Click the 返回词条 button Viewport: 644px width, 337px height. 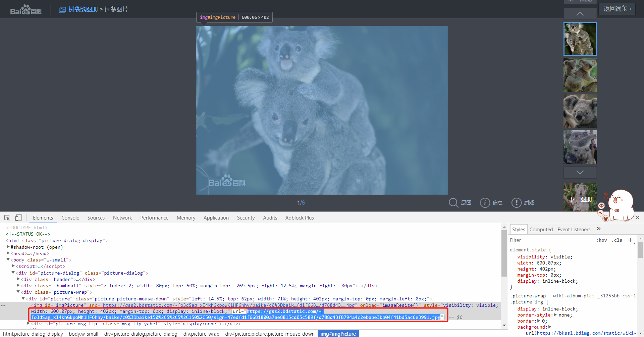click(617, 9)
